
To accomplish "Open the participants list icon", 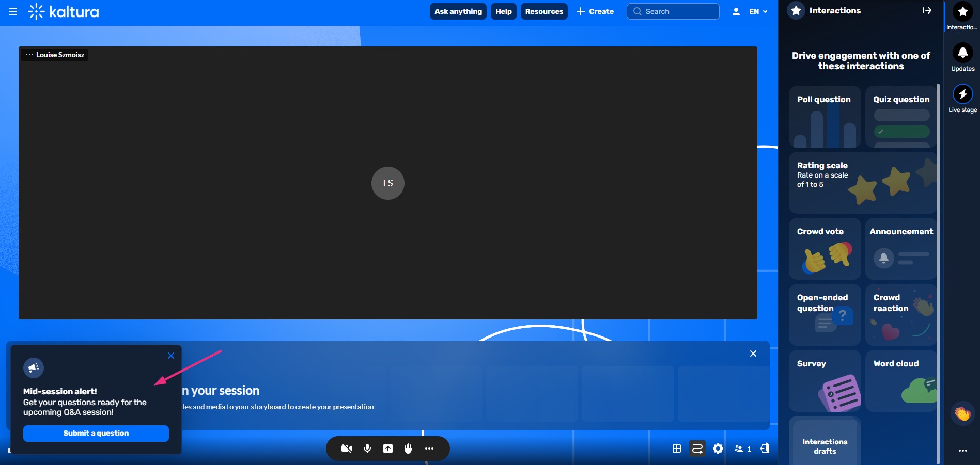I will [743, 448].
